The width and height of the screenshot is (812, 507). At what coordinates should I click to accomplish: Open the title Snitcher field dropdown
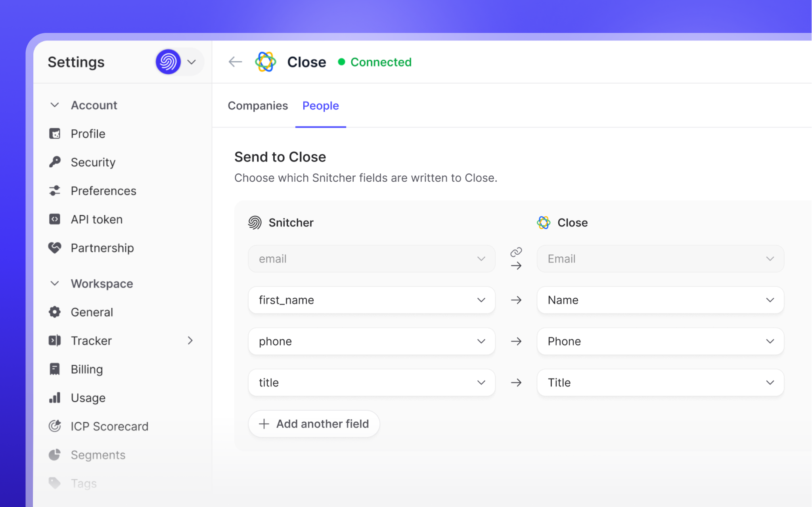tap(372, 382)
